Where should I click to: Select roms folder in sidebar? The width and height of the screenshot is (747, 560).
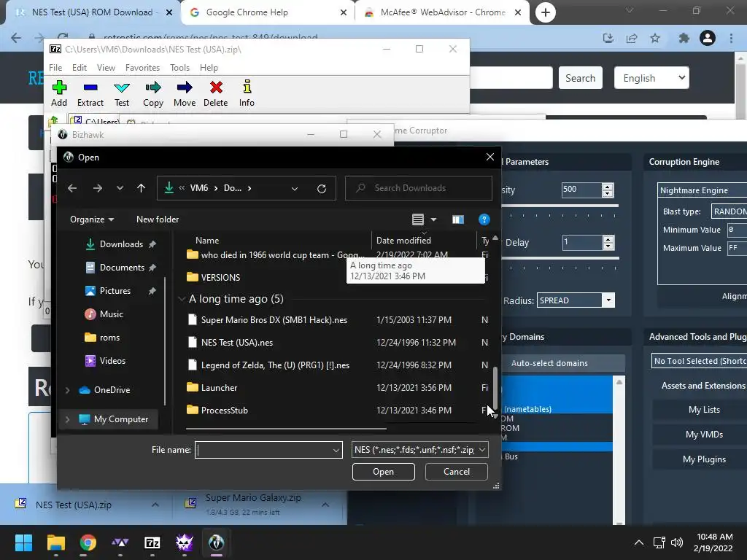click(x=109, y=338)
